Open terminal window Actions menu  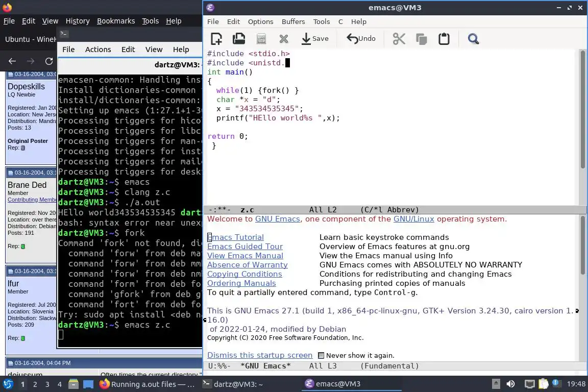coord(98,50)
